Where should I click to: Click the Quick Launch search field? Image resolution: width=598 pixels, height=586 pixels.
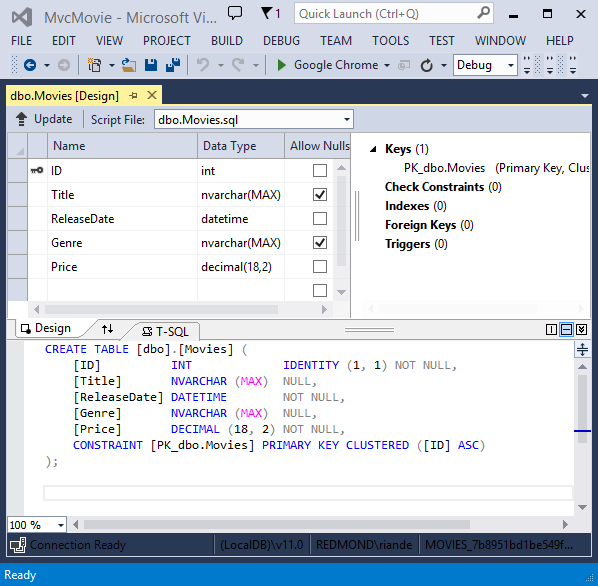pyautogui.click(x=393, y=14)
